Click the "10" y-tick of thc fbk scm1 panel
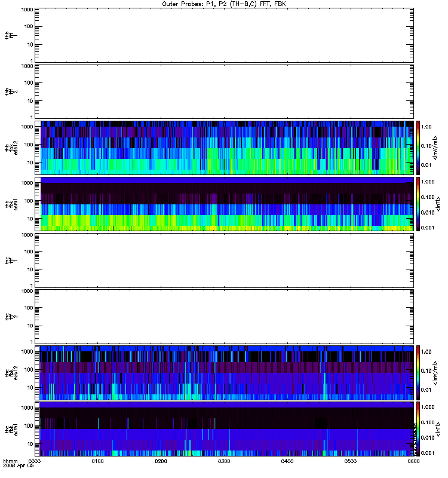 (30, 444)
